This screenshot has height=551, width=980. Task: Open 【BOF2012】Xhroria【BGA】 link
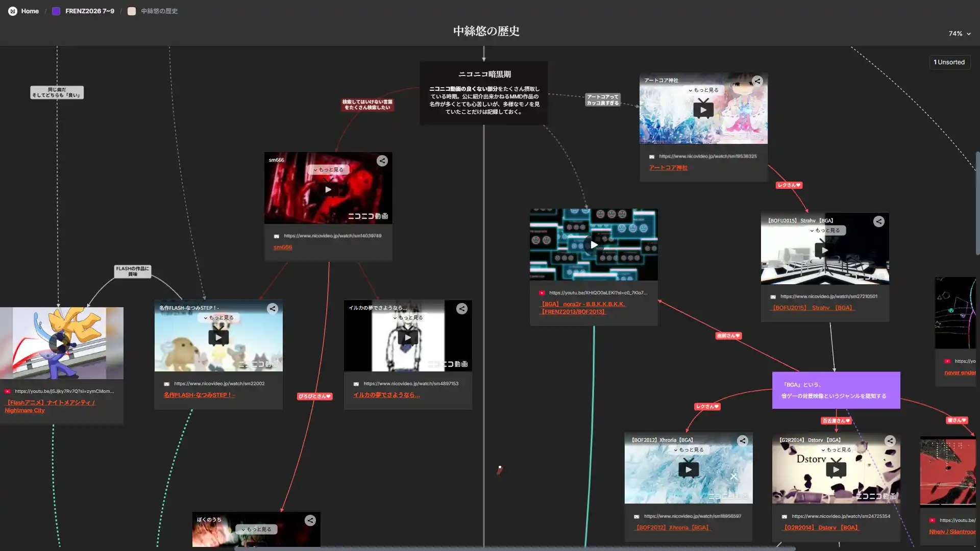(672, 528)
